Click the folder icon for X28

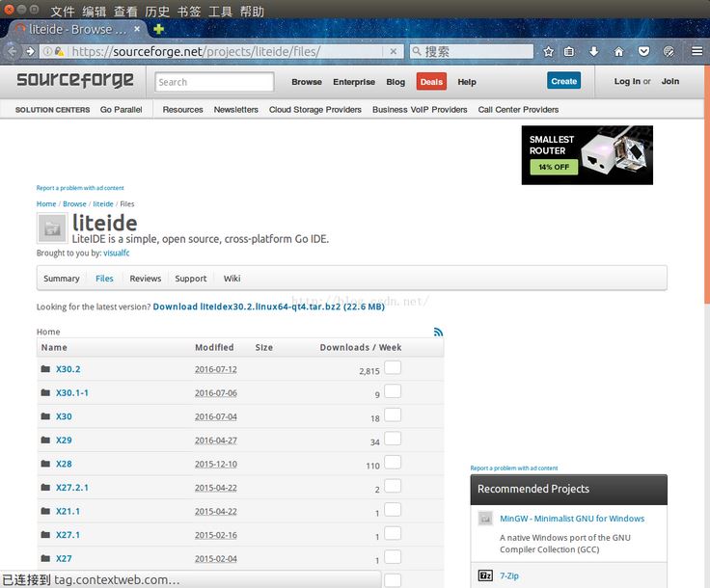pyautogui.click(x=45, y=463)
